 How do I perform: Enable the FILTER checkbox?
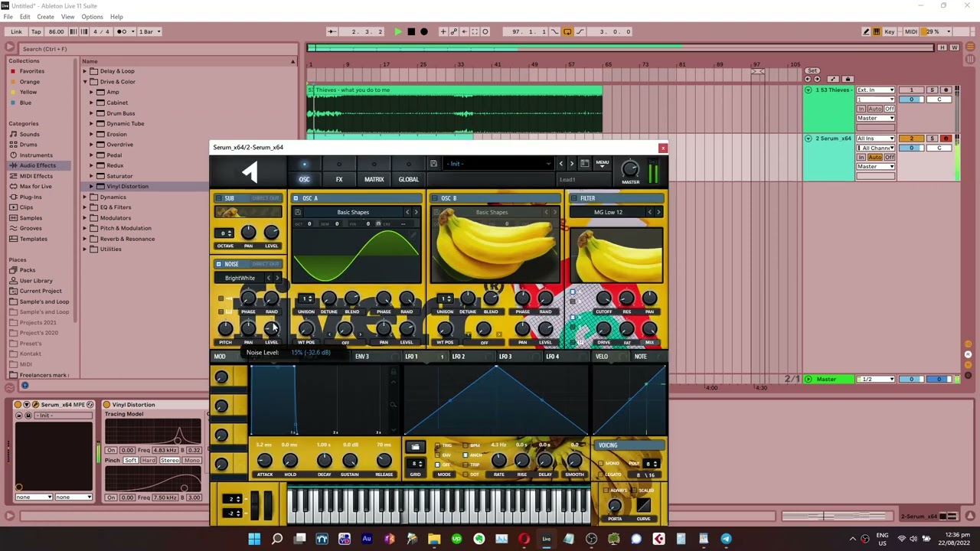coord(573,198)
